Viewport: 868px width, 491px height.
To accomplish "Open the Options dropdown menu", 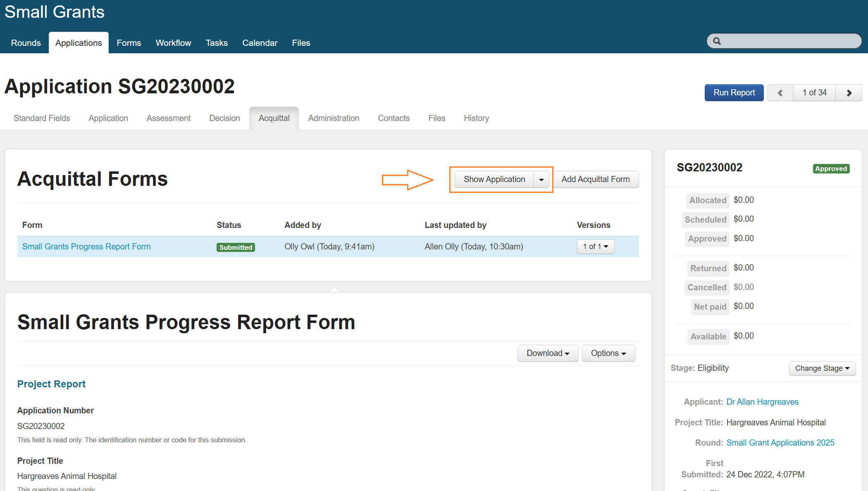I will 608,353.
